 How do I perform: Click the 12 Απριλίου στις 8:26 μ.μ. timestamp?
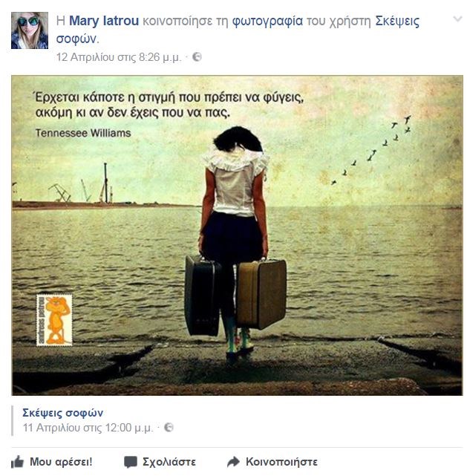pos(119,57)
